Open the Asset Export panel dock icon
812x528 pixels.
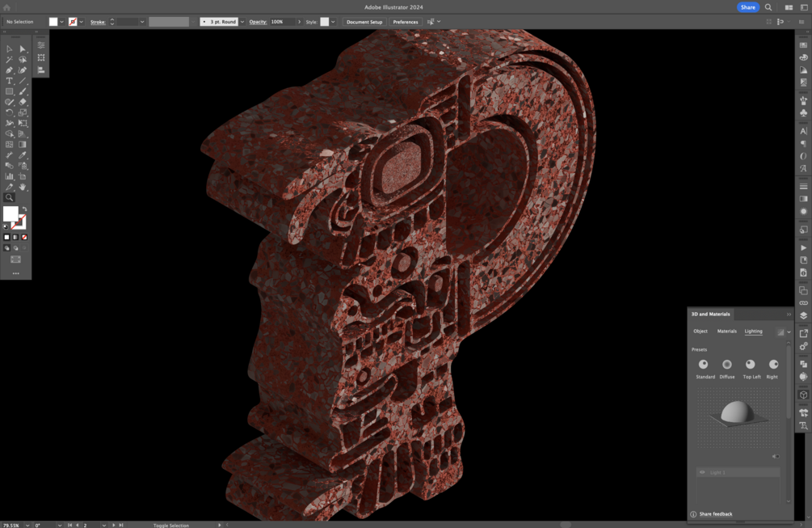[x=803, y=334]
